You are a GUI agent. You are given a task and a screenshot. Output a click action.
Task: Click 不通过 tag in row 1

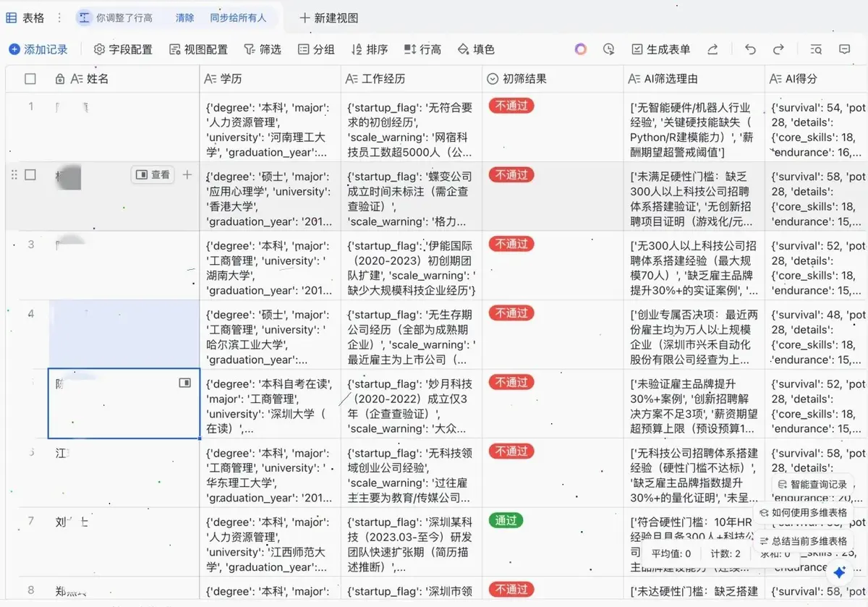pos(511,105)
